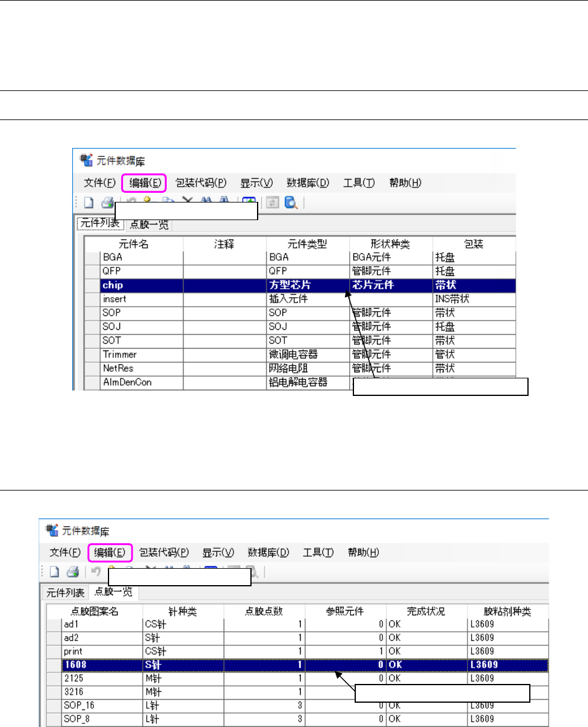Select the SOP_16 dispensing pattern name
The width and height of the screenshot is (588, 727).
[102, 705]
